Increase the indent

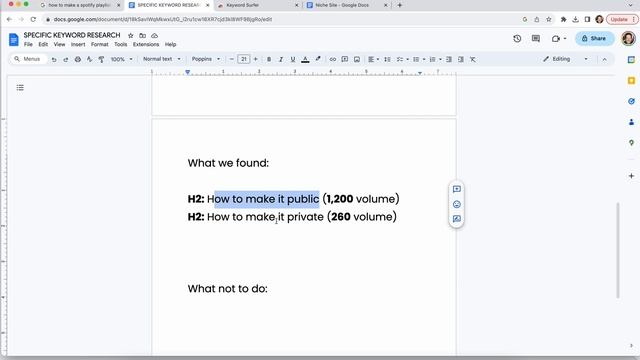pos(460,60)
